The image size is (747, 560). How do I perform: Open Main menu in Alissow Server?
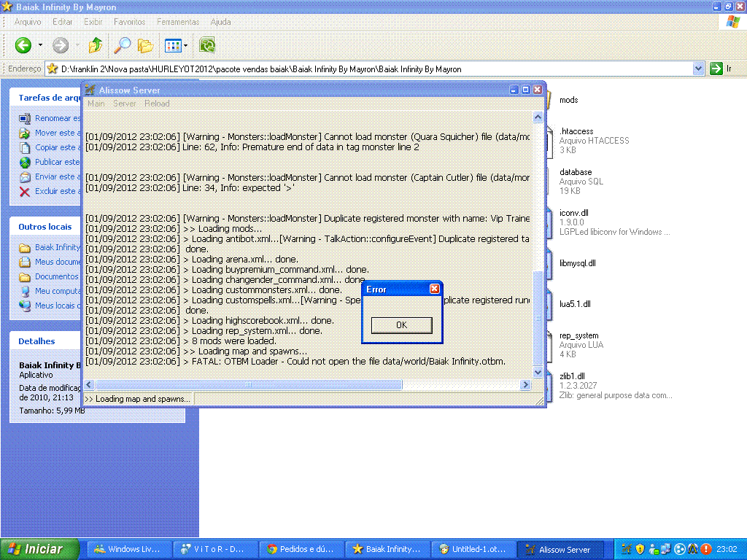pos(96,104)
